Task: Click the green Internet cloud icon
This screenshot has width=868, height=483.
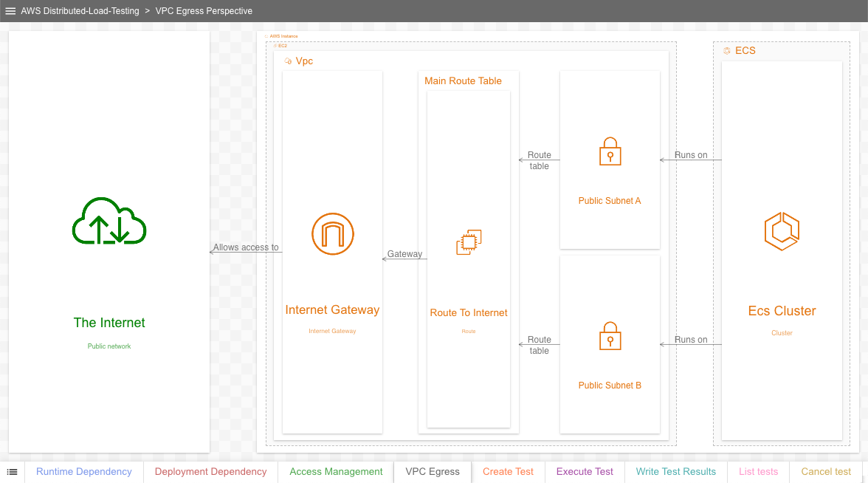Action: 109,220
